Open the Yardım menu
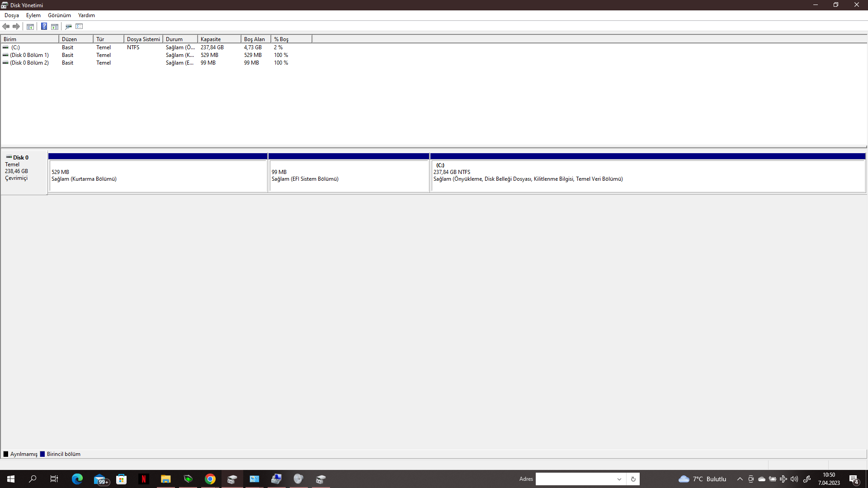The height and width of the screenshot is (488, 868). click(86, 15)
